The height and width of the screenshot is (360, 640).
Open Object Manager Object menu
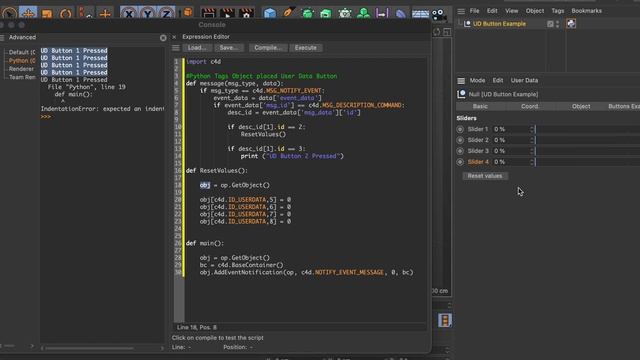point(535,11)
